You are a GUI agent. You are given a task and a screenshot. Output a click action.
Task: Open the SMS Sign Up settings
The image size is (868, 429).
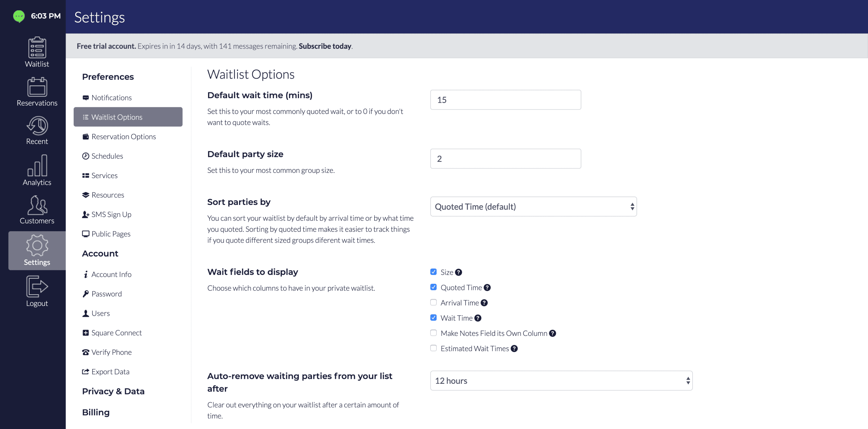point(111,214)
